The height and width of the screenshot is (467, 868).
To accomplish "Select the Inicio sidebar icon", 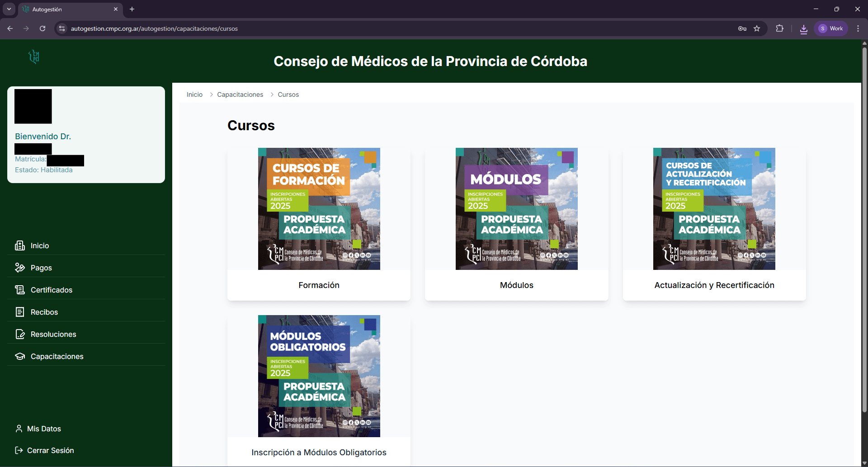I will [x=20, y=245].
